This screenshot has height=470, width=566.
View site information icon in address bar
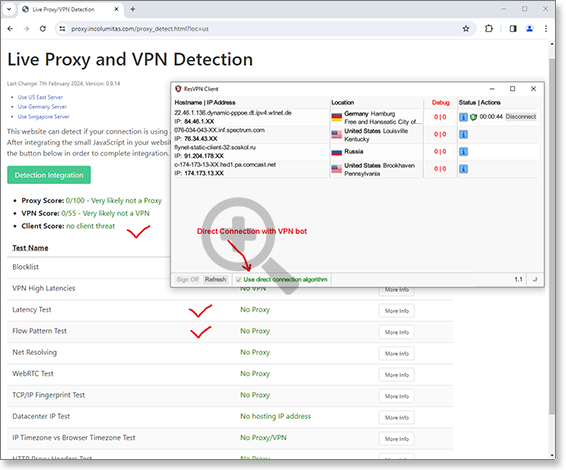(x=62, y=29)
